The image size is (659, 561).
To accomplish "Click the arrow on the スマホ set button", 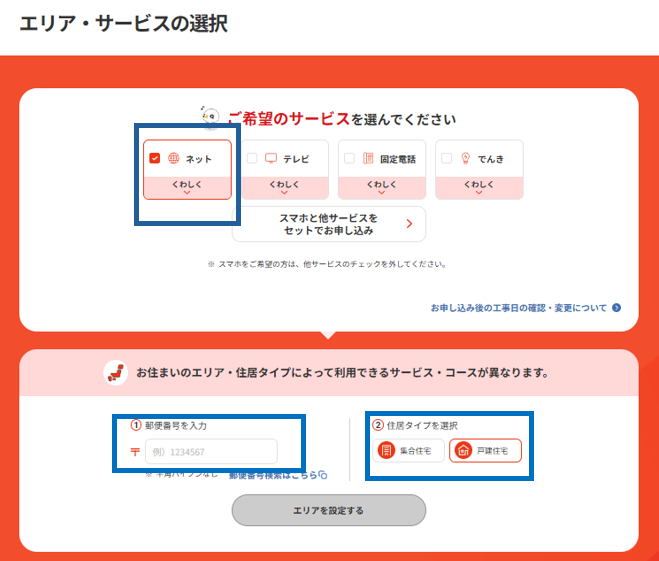I will pyautogui.click(x=409, y=224).
